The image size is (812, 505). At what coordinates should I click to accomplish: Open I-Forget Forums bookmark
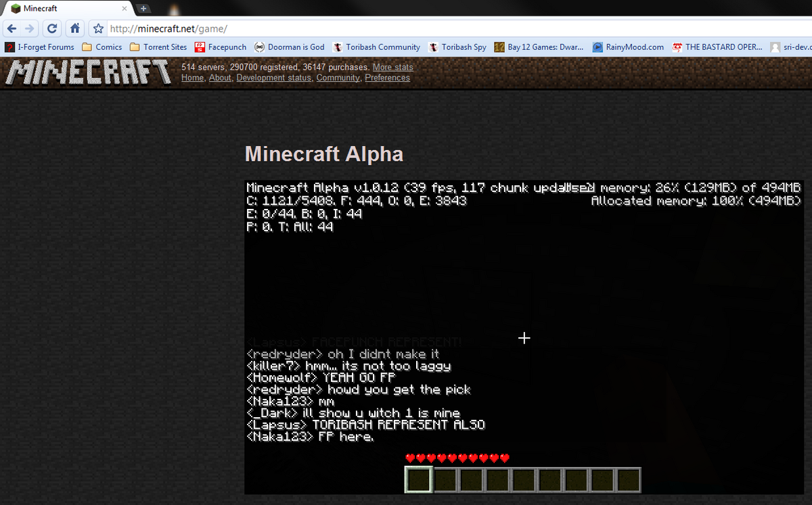40,47
